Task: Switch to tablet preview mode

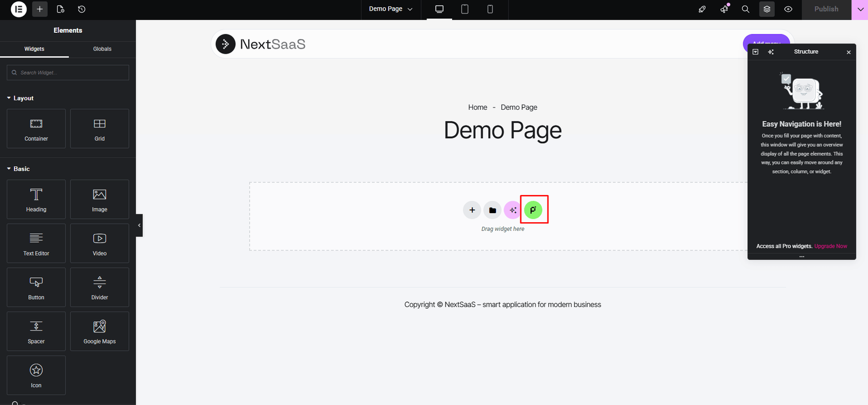Action: 465,9
